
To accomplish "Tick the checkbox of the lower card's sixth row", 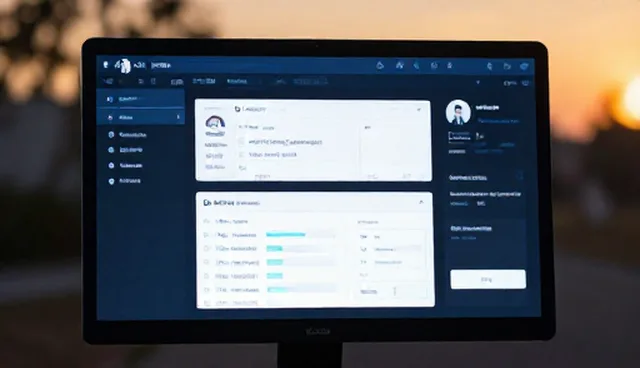I will pyautogui.click(x=207, y=289).
